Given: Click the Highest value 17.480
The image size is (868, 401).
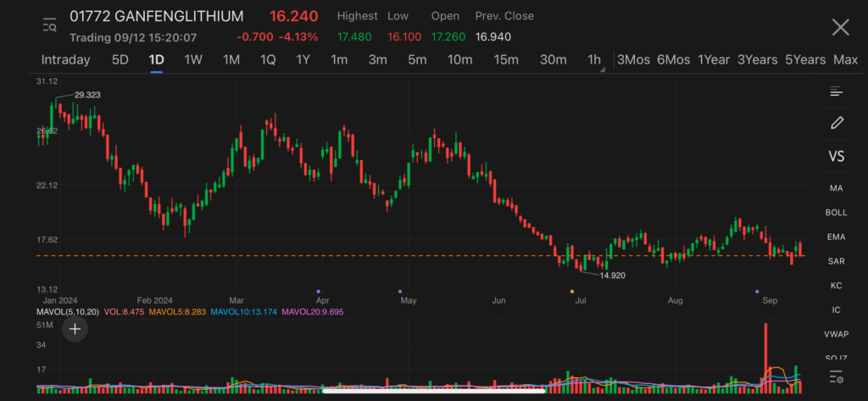Looking at the screenshot, I should tap(354, 37).
